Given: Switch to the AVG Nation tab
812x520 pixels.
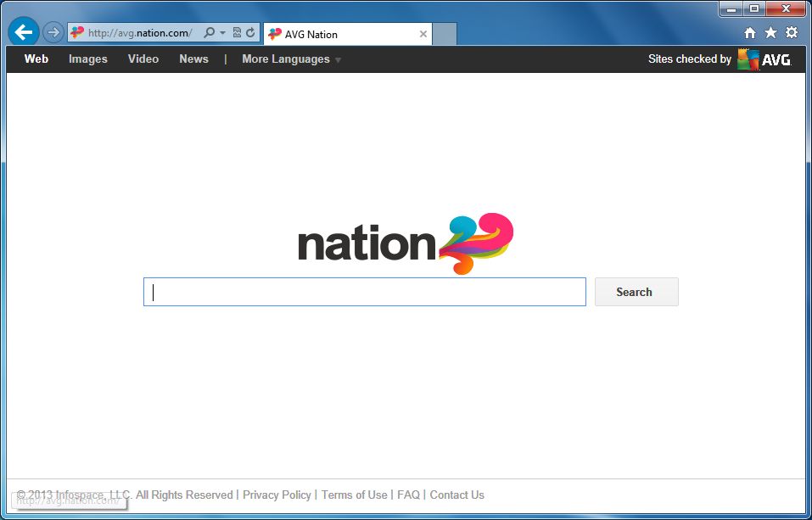Looking at the screenshot, I should click(x=348, y=34).
